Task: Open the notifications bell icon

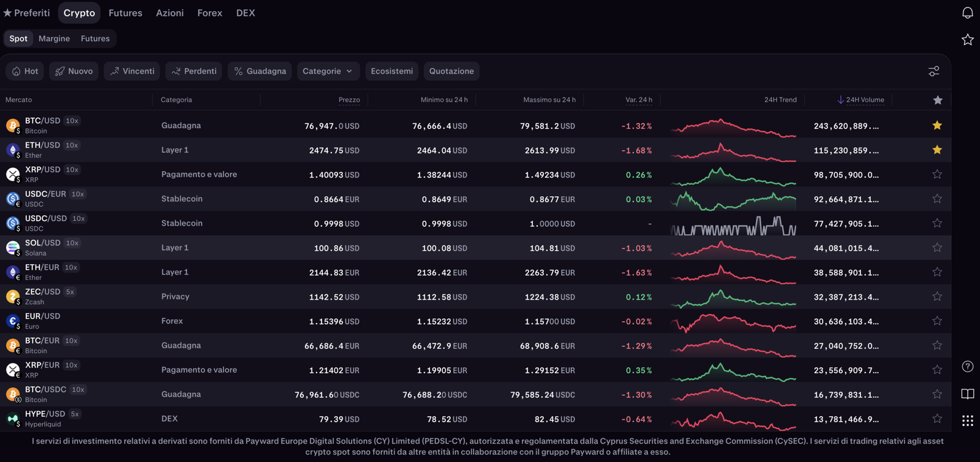Action: click(968, 13)
